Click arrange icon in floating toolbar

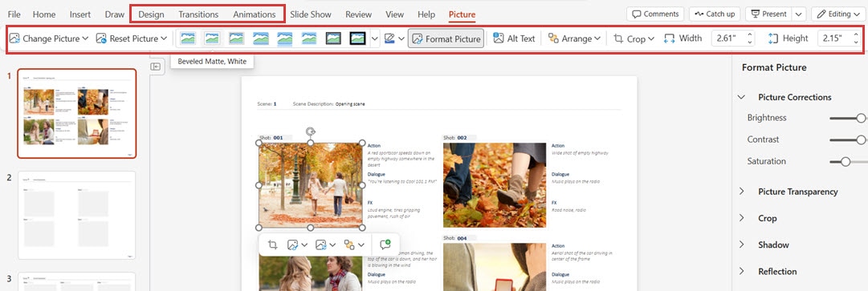pyautogui.click(x=349, y=245)
